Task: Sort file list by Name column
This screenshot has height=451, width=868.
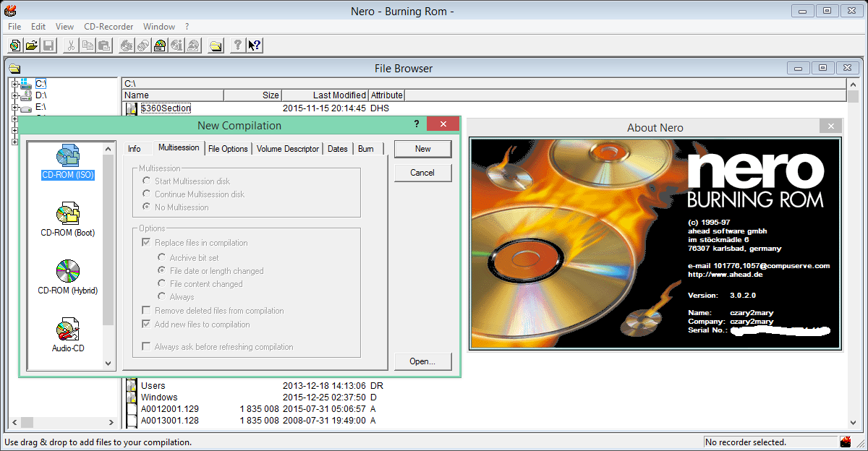Action: (x=174, y=95)
